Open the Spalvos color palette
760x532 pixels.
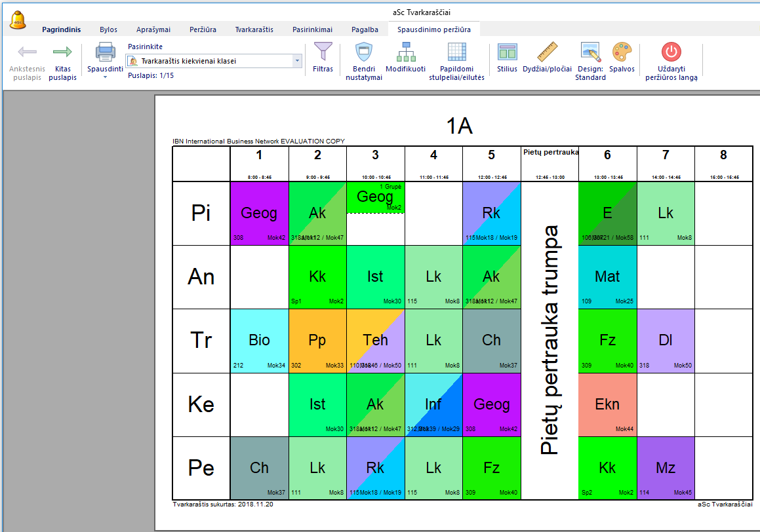pyautogui.click(x=622, y=52)
